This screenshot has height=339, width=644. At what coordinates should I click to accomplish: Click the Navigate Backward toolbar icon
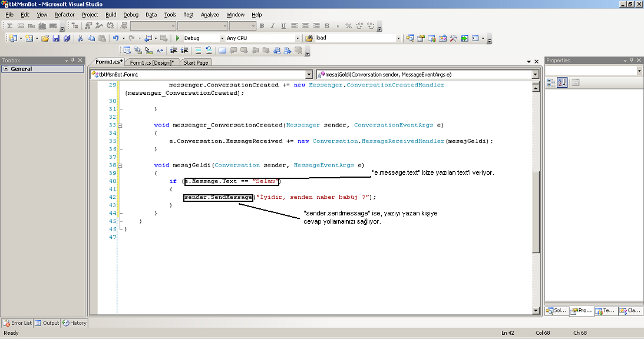click(148, 38)
